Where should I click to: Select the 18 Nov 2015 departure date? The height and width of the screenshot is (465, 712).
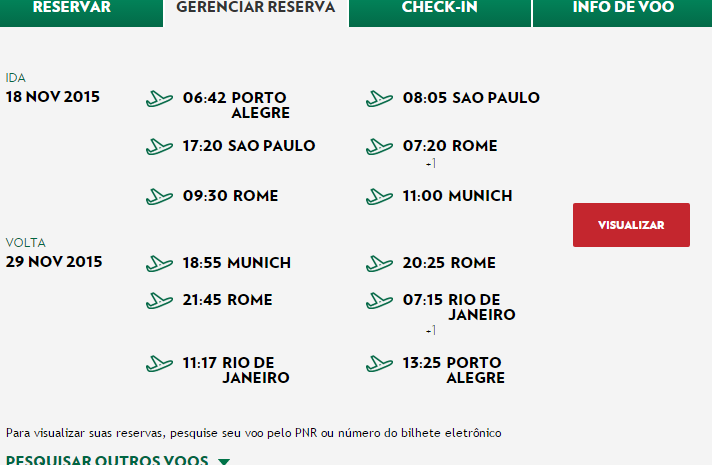[53, 97]
